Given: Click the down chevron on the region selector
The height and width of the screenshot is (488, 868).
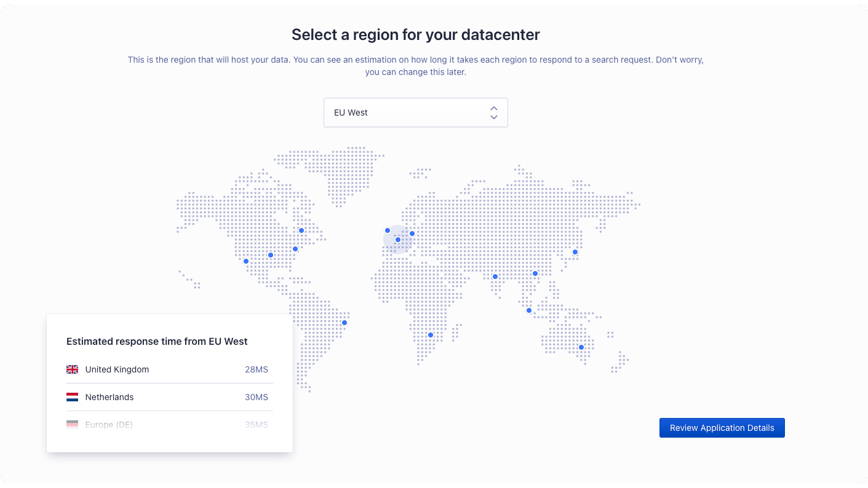Looking at the screenshot, I should [494, 117].
